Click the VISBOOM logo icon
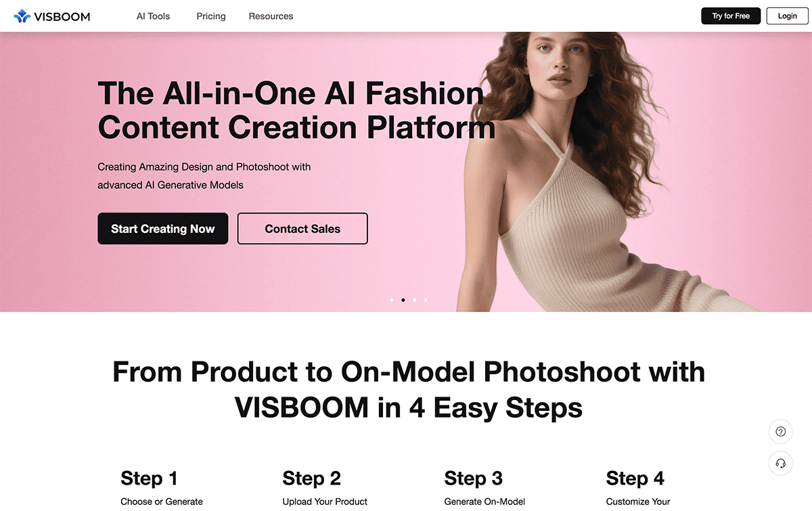This screenshot has width=812, height=511. click(22, 16)
